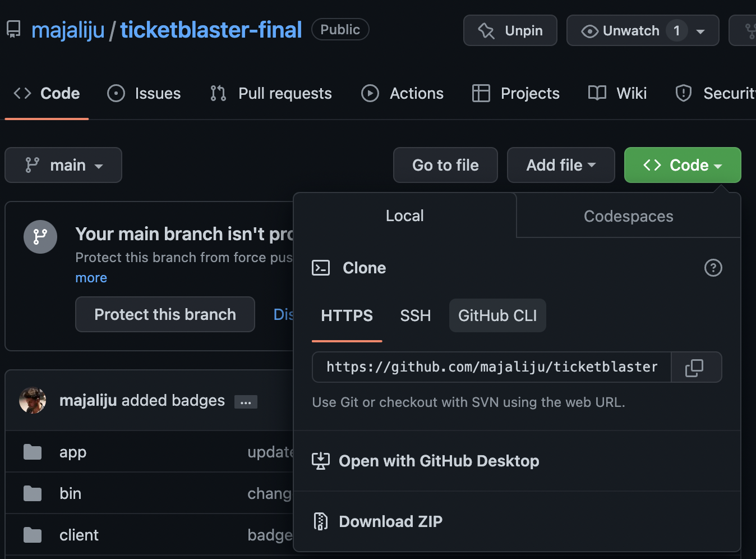Viewport: 756px width, 559px height.
Task: Open the Pull requests tab
Action: [271, 93]
